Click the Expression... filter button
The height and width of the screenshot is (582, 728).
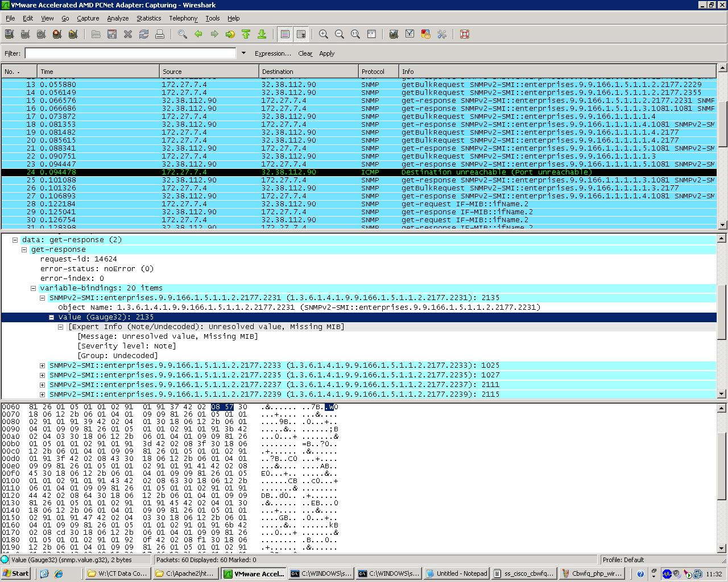pos(273,53)
